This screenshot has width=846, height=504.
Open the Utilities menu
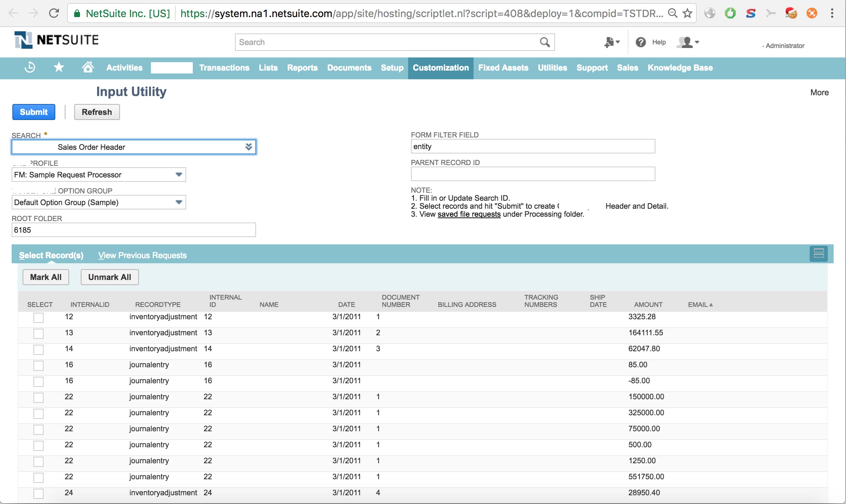coord(552,68)
